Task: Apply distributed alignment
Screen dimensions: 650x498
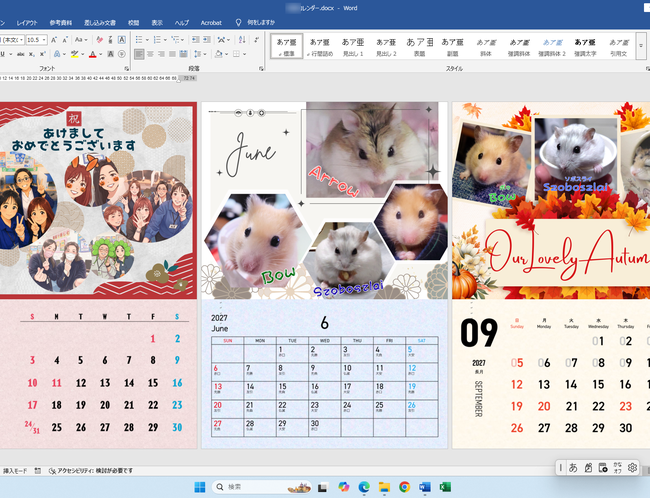Action: pyautogui.click(x=183, y=54)
